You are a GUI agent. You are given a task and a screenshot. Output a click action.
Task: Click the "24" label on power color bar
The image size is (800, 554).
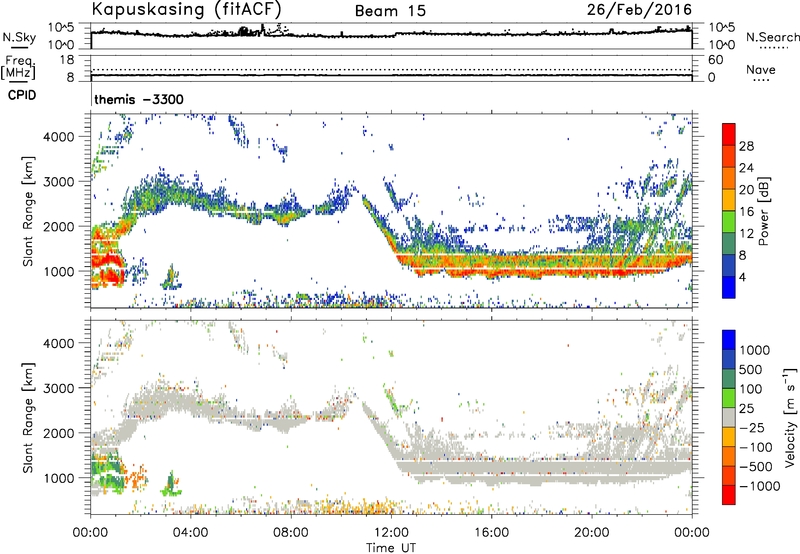746,168
